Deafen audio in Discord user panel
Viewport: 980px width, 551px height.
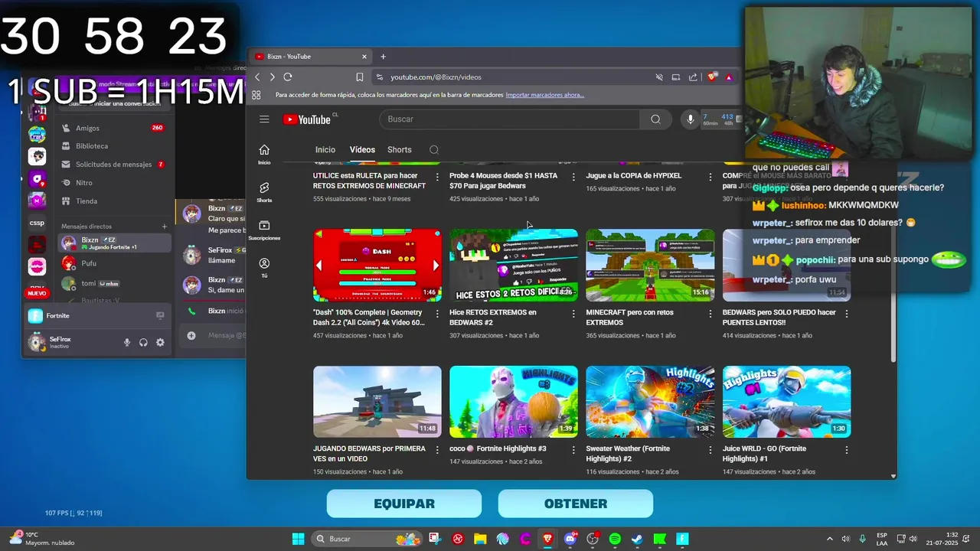(143, 342)
